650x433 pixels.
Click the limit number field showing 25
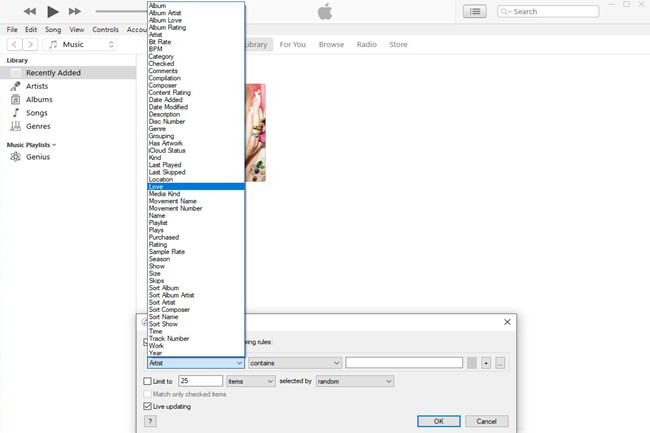tap(200, 381)
